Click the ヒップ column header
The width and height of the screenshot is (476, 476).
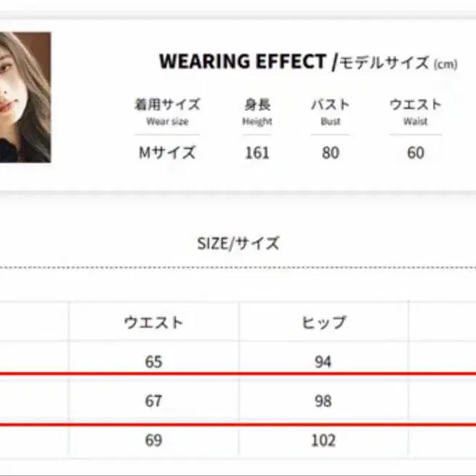click(x=323, y=322)
